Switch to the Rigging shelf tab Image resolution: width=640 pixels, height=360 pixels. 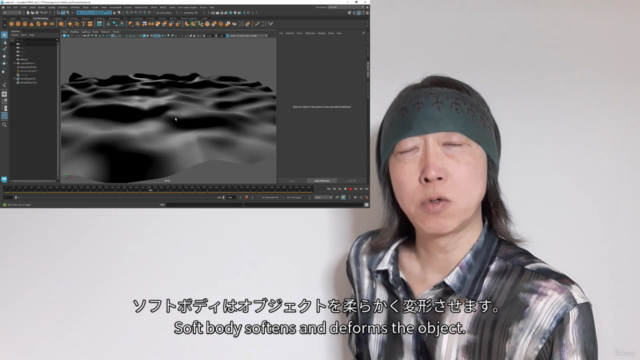pyautogui.click(x=86, y=18)
